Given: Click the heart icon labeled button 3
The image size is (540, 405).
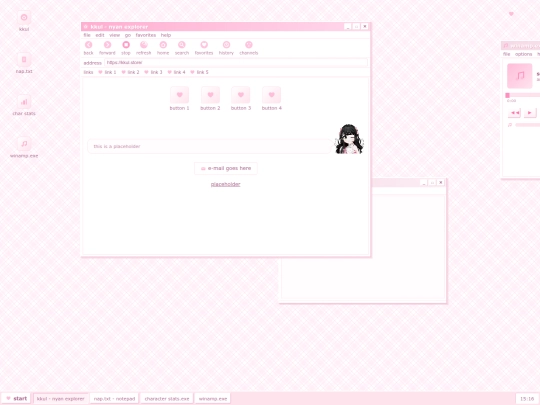Looking at the screenshot, I should click(x=241, y=95).
